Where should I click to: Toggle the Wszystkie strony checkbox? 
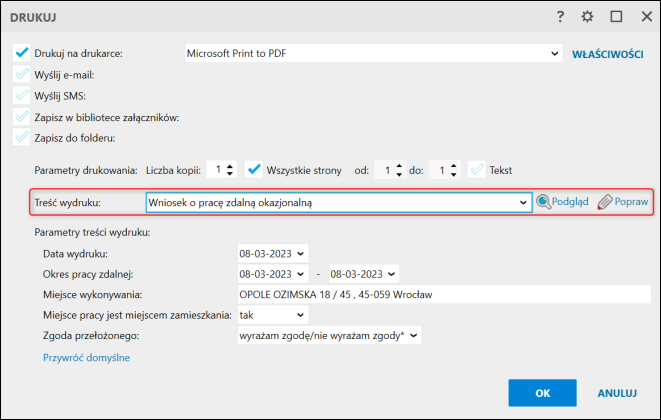pos(254,170)
